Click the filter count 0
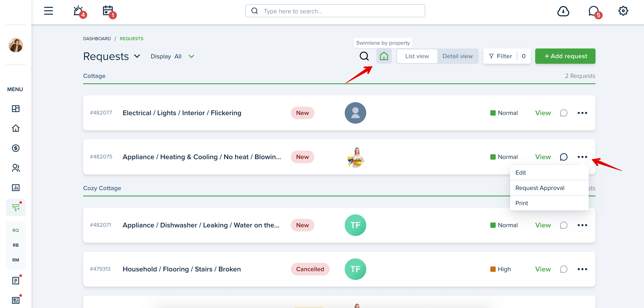Screen dimensions: 644x308 (x=524, y=56)
